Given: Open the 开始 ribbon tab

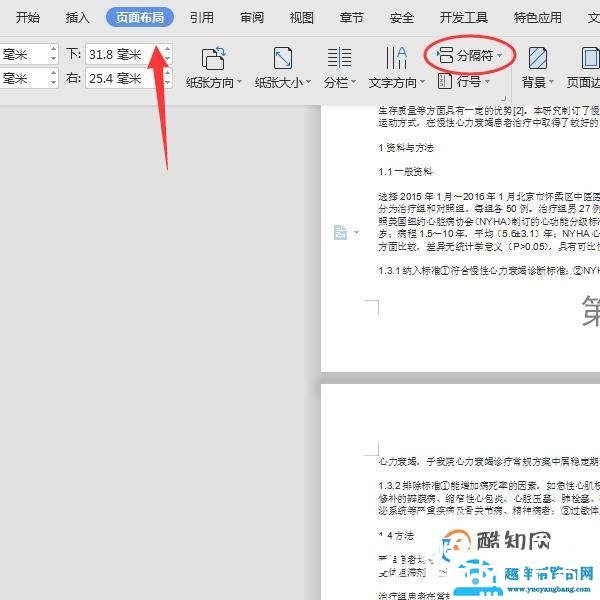Looking at the screenshot, I should [x=28, y=17].
